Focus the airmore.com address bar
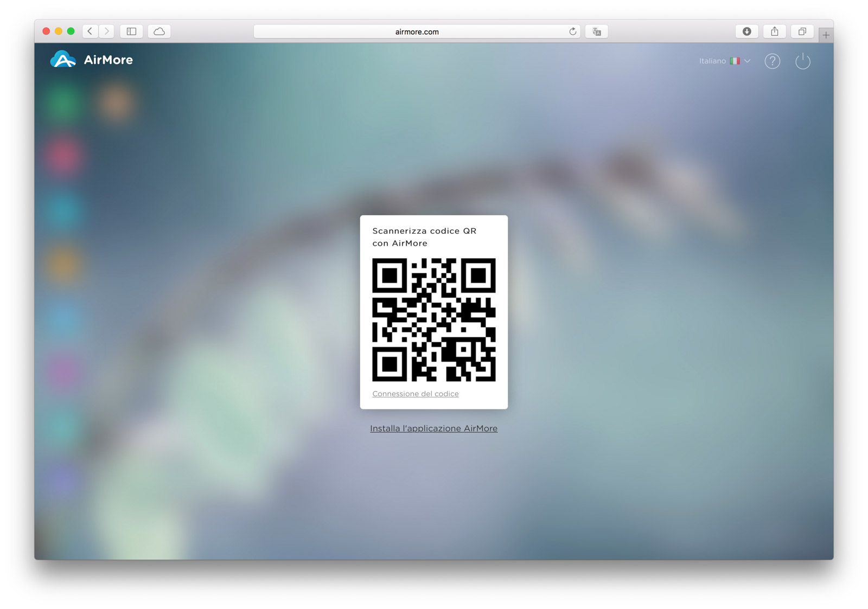The height and width of the screenshot is (609, 868). point(417,31)
